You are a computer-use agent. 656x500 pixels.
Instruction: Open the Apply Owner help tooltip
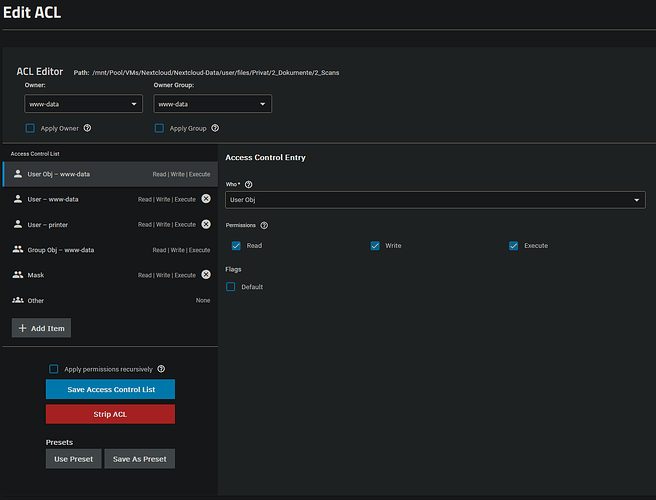point(87,128)
